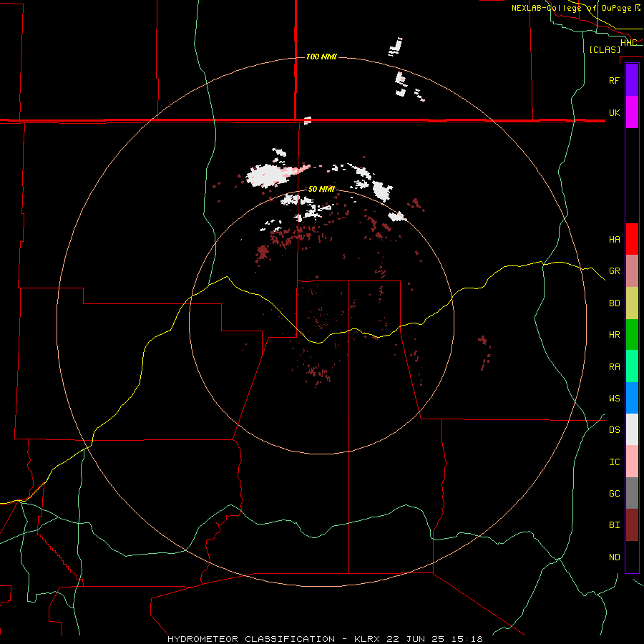This screenshot has height=644, width=644.
Task: Select the GC gray legend swatch
Action: click(632, 493)
